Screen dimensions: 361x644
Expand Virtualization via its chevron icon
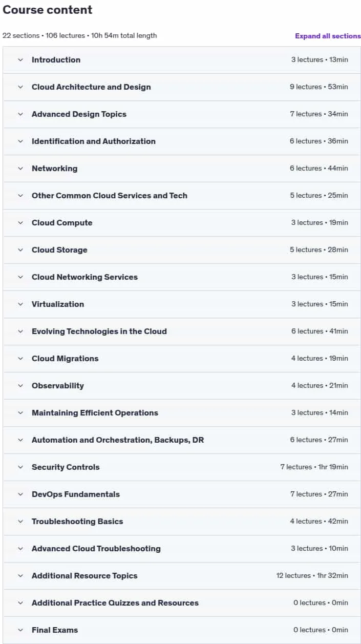(x=20, y=304)
